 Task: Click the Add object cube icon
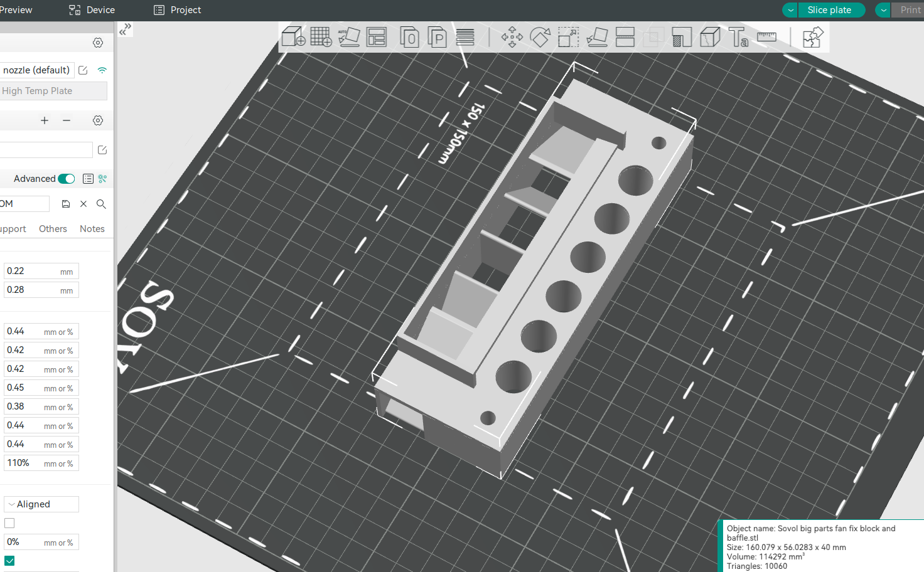[293, 37]
